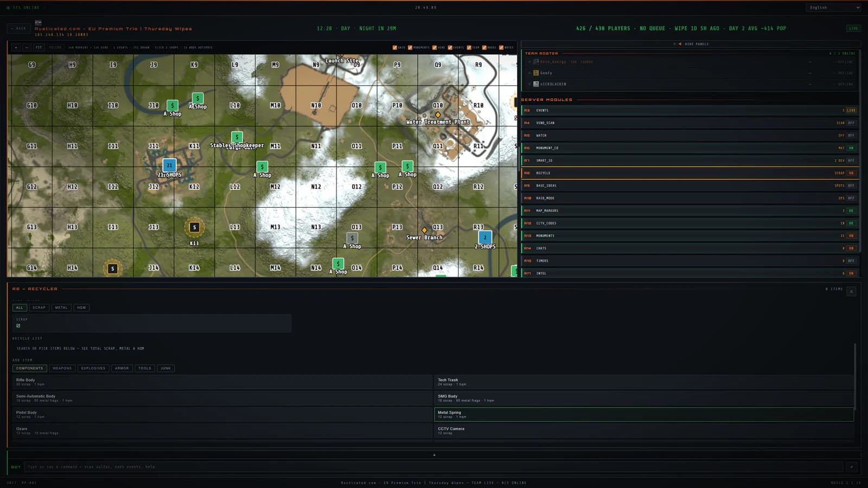Click the Water Treatment Plant diamond marker

coord(438,115)
